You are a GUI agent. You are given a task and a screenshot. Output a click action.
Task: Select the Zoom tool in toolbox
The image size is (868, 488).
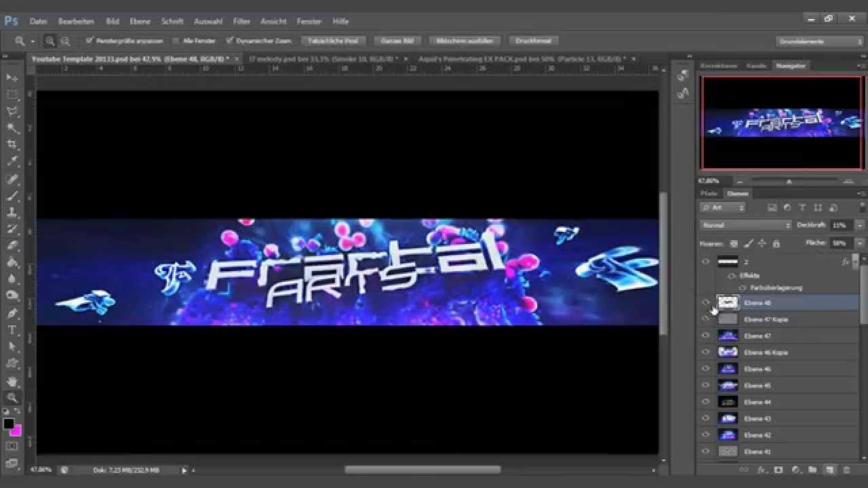12,399
